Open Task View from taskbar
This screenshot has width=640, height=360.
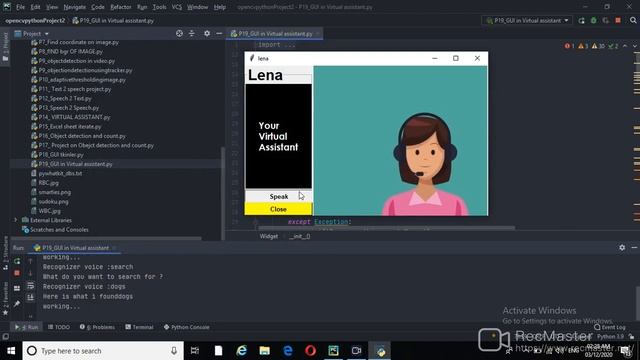tap(195, 351)
